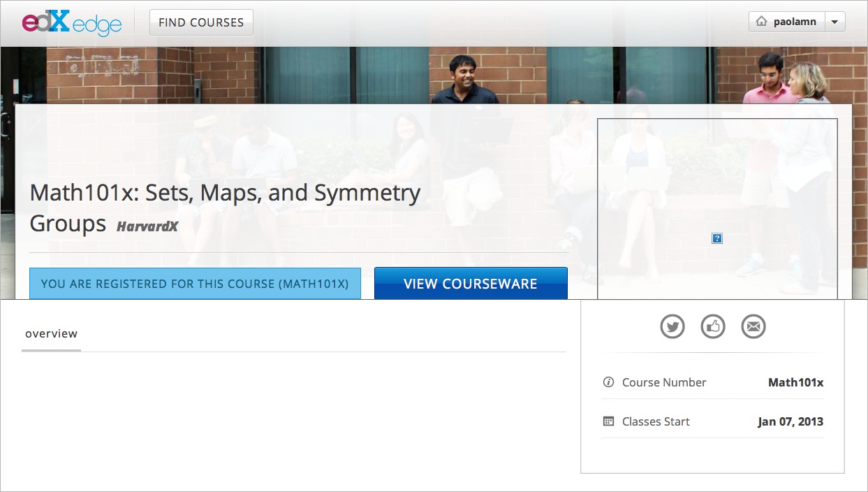
Task: Click the registered for this course banner
Action: point(195,284)
